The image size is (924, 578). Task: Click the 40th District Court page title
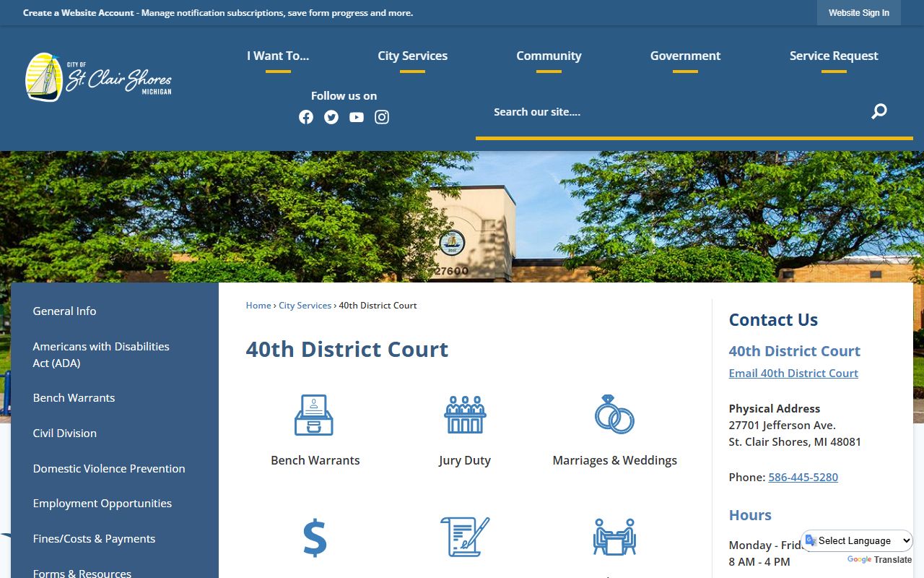coord(347,350)
